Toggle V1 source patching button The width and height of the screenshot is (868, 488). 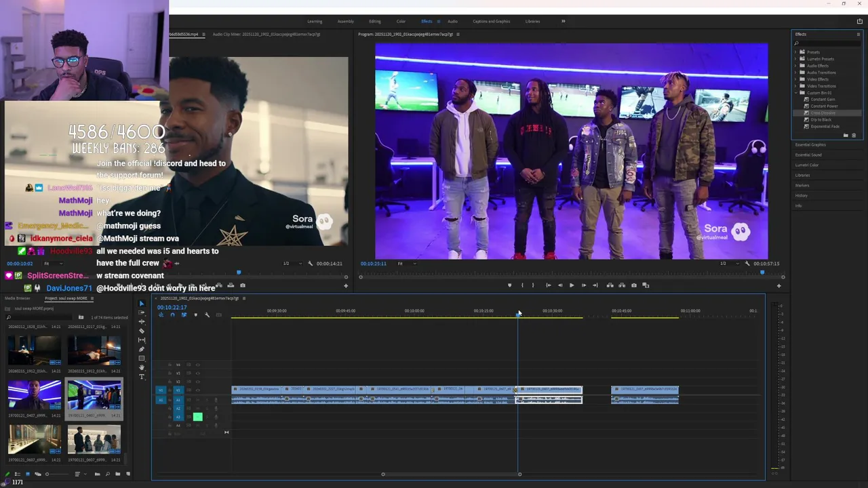point(161,390)
